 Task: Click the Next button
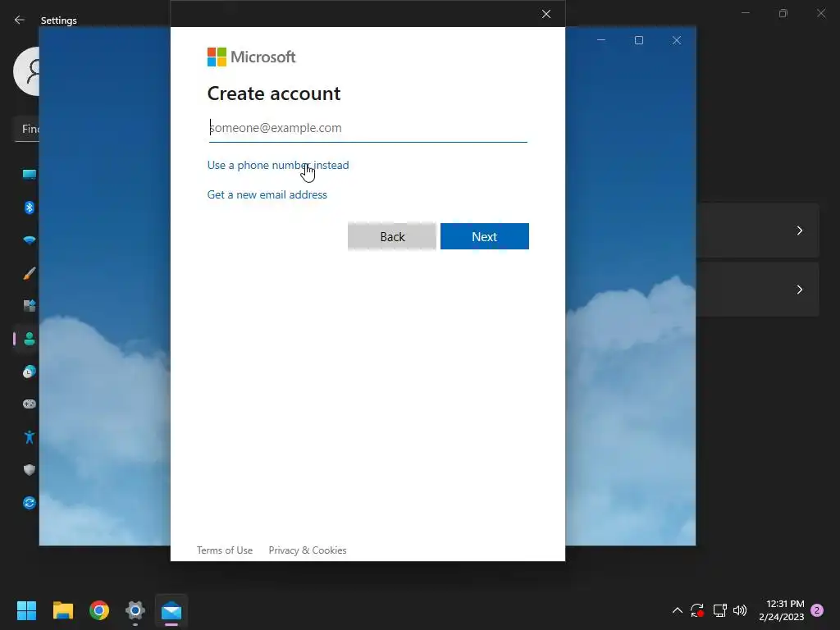coord(485,236)
